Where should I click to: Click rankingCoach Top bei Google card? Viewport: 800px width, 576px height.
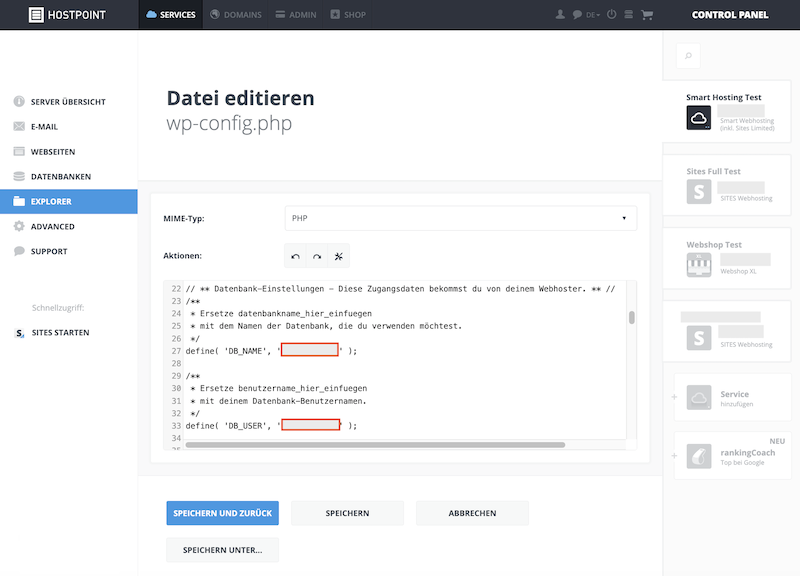click(733, 456)
